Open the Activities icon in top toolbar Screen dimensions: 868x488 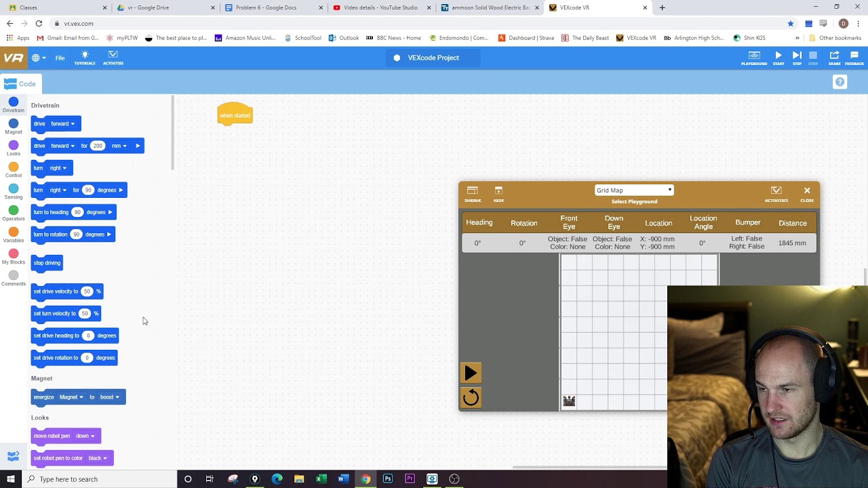click(113, 58)
